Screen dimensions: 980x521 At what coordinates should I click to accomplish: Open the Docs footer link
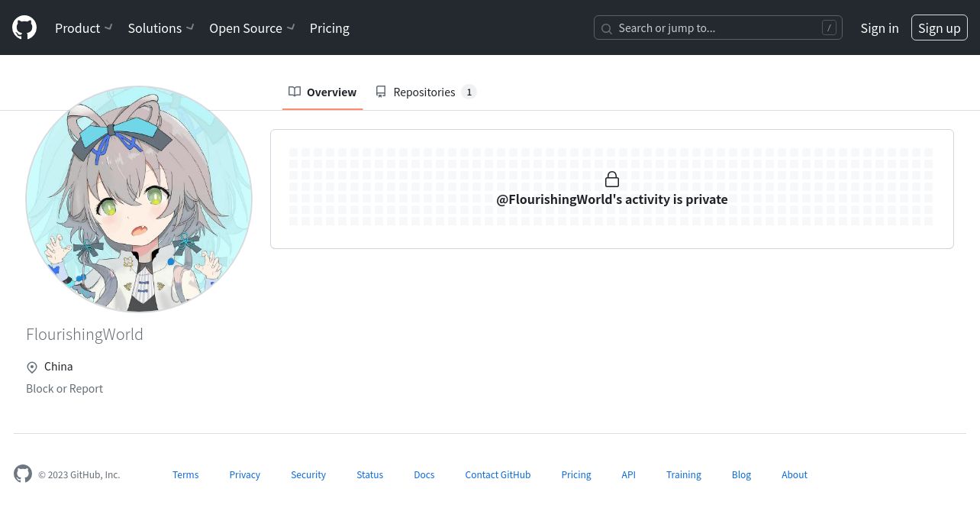pos(424,474)
